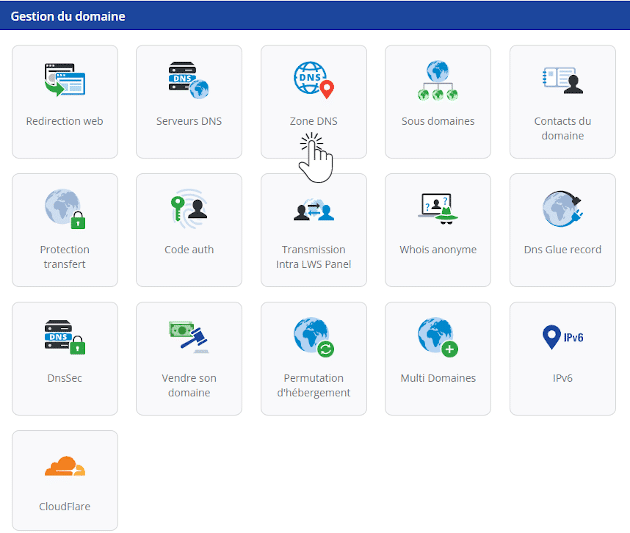Click the Gestion du domaine header bar

pyautogui.click(x=315, y=15)
